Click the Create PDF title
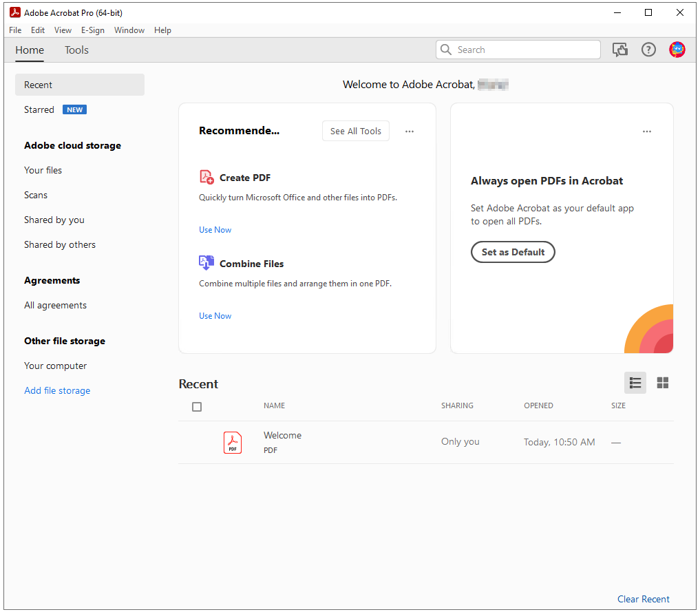The width and height of the screenshot is (700, 612). pyautogui.click(x=245, y=178)
